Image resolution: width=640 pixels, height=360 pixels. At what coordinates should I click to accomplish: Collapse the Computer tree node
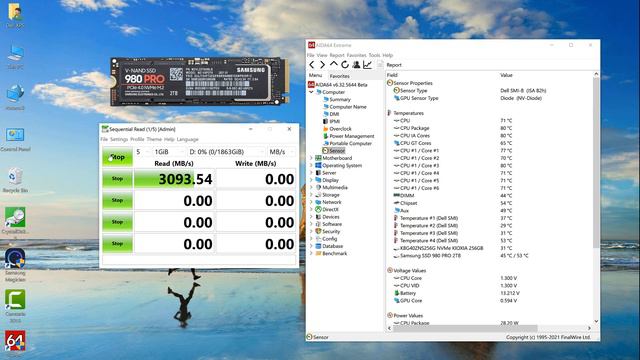tap(311, 92)
